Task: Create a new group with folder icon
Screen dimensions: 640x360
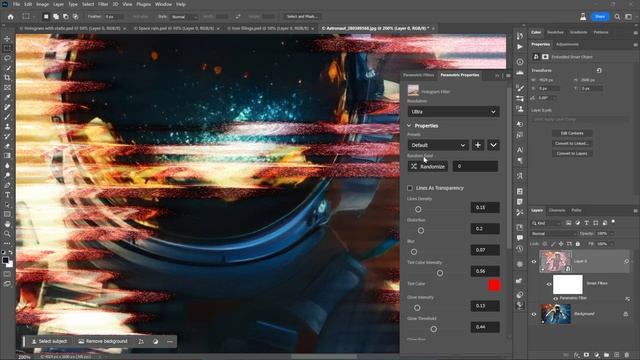Action: (x=607, y=355)
